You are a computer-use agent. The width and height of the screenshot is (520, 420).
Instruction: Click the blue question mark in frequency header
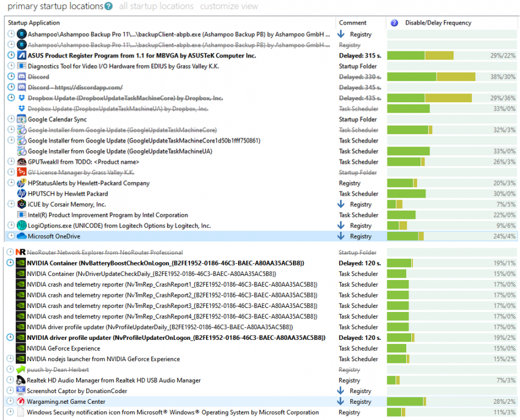(x=394, y=23)
